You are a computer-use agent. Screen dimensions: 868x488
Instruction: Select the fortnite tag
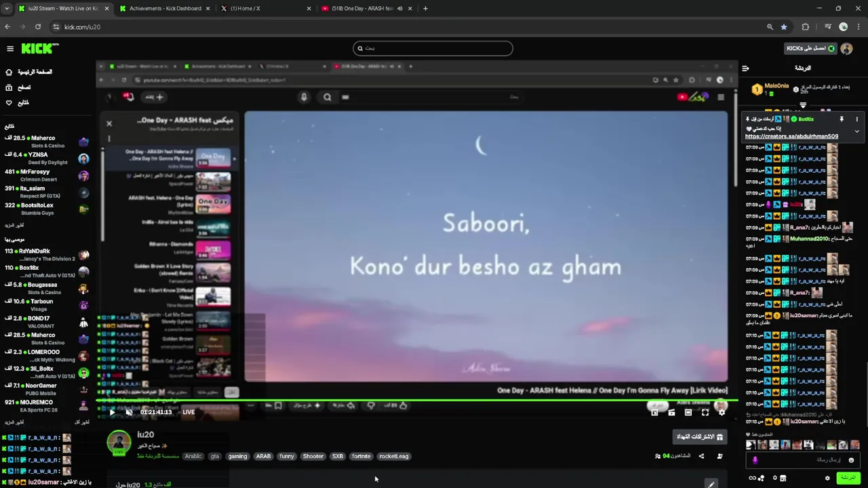(x=361, y=456)
